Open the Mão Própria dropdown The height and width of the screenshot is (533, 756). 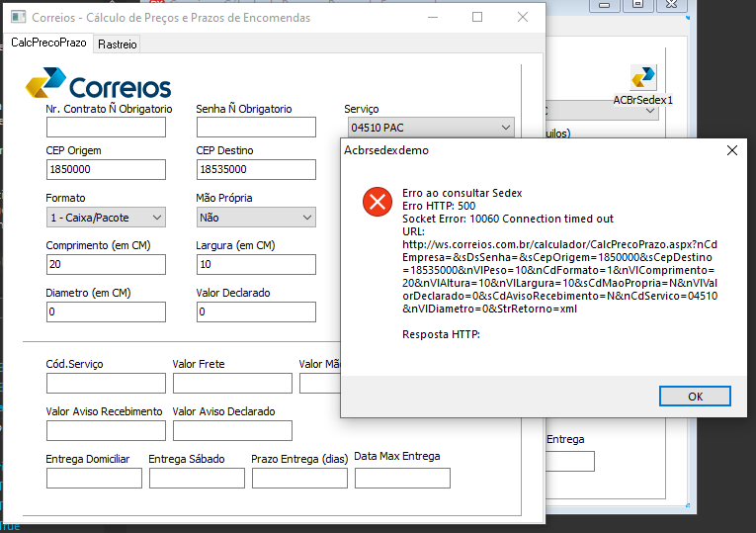coord(256,218)
